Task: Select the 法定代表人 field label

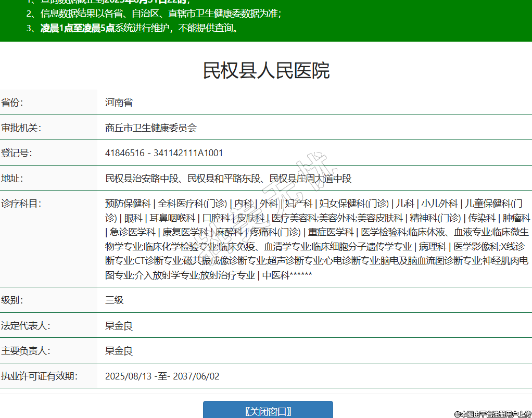Action: click(25, 326)
